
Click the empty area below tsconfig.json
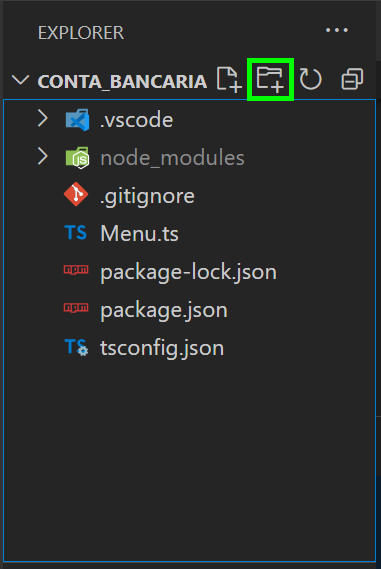pos(189,461)
